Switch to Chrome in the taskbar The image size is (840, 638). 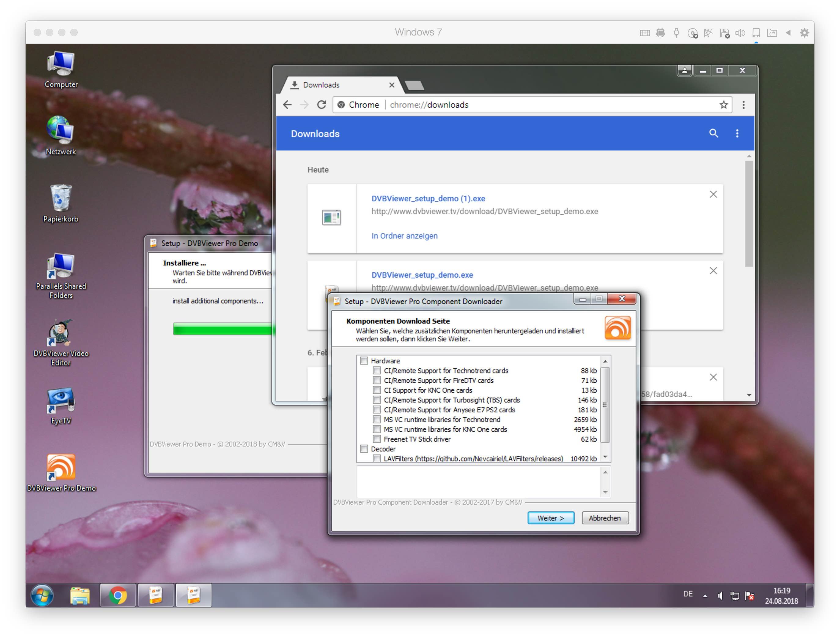pos(118,595)
